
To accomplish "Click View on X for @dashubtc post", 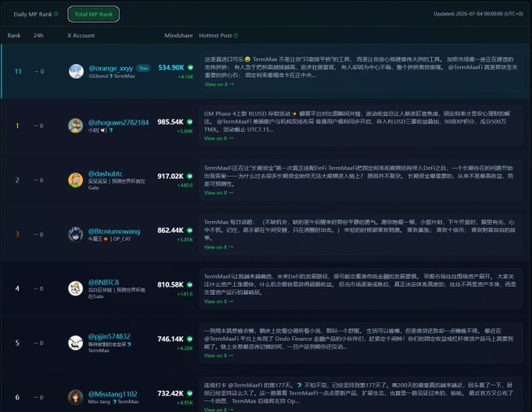I will [x=218, y=192].
